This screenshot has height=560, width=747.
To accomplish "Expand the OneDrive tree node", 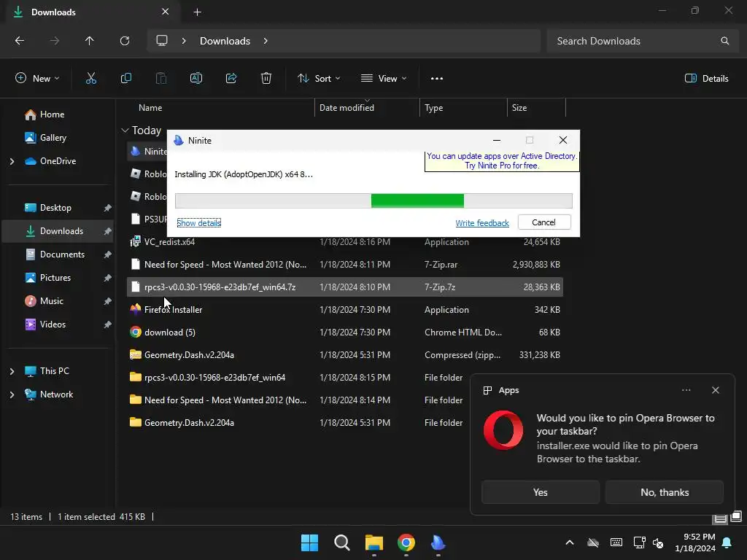I will (x=12, y=161).
